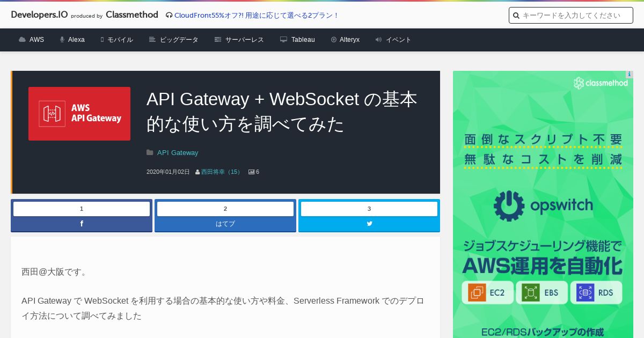Click the folder icon beside API Gateway category
This screenshot has height=338, width=644.
coord(150,153)
